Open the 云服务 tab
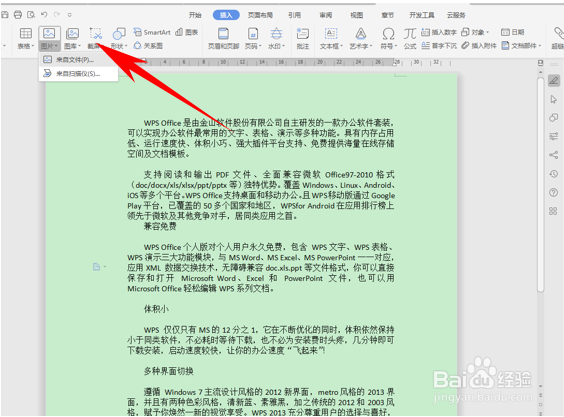Viewport: 564px width, 417px height. click(x=456, y=15)
